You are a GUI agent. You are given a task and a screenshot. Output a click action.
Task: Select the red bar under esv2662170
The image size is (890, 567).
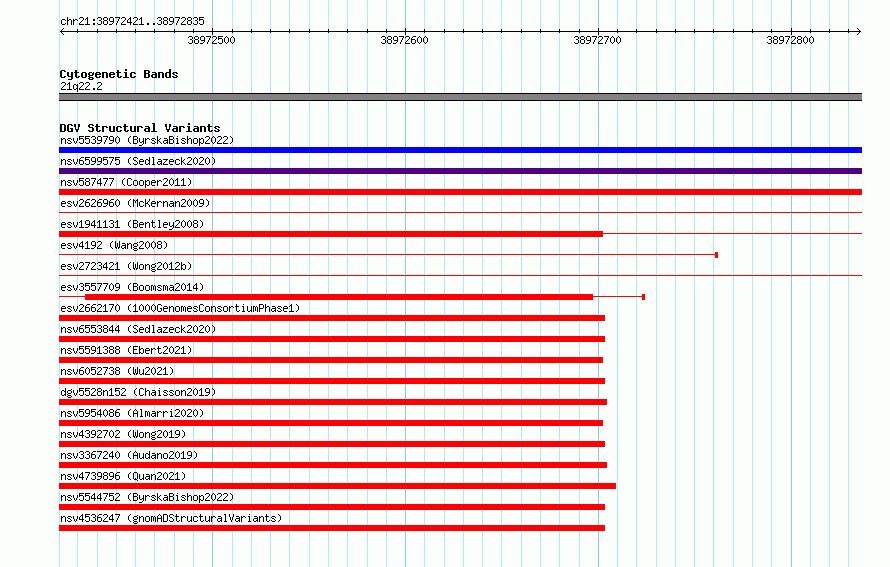point(332,318)
